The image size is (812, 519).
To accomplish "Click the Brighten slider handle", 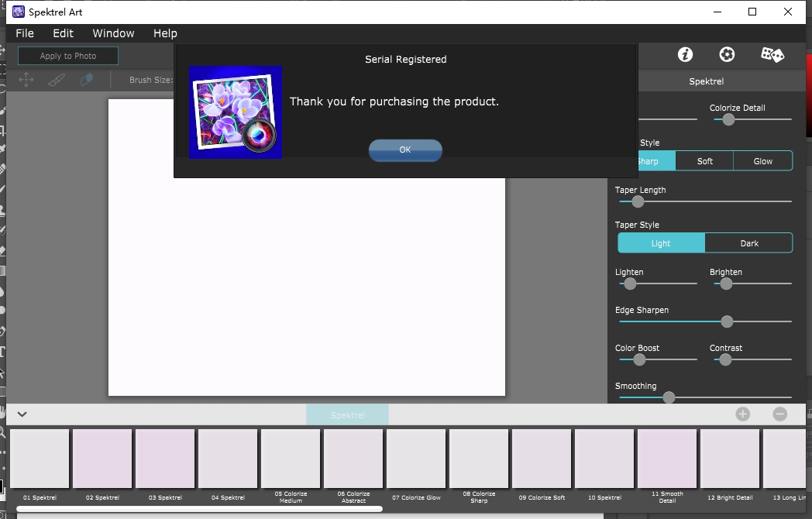I will tap(726, 284).
